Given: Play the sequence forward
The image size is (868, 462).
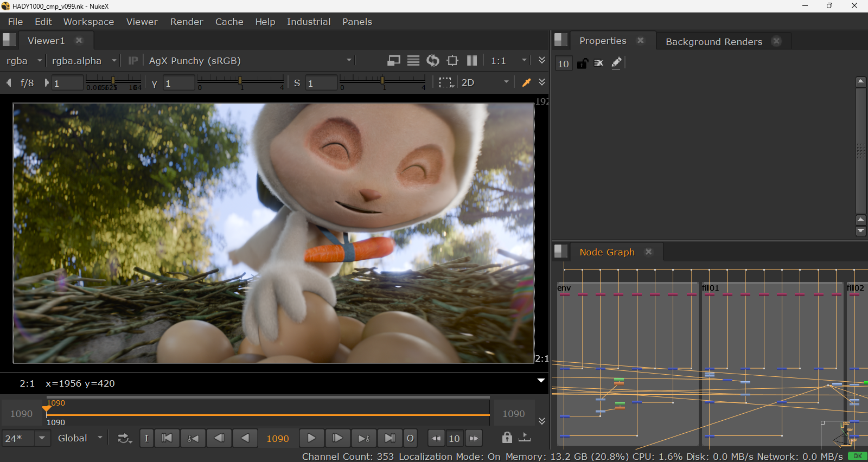Looking at the screenshot, I should pos(311,438).
